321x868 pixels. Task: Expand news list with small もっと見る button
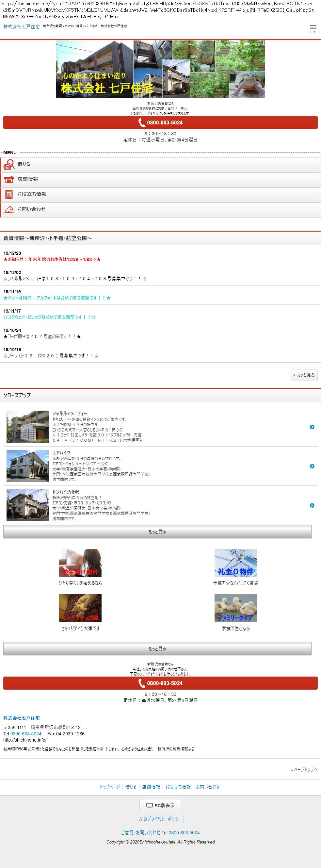click(304, 375)
